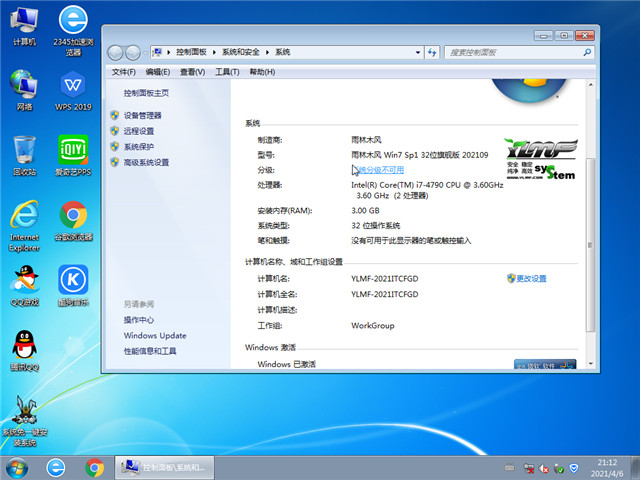640x480 pixels.
Task: Launch the IE browser from the taskbar
Action: (x=56, y=468)
